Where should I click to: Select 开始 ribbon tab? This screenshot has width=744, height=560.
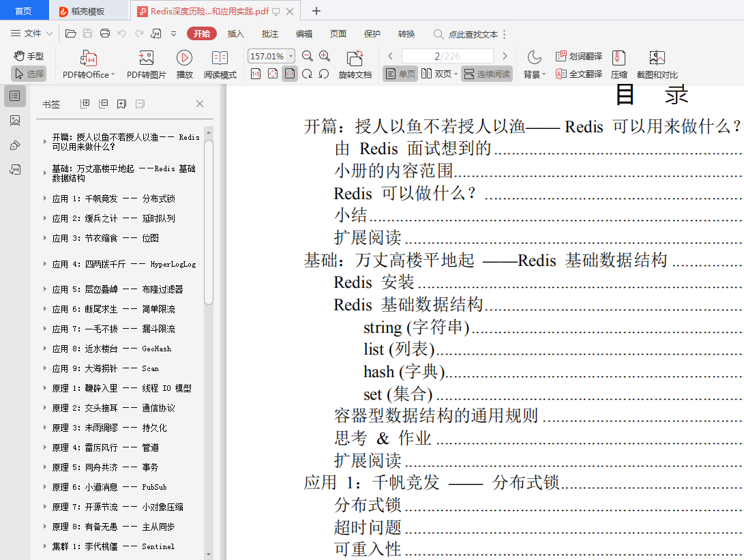202,33
